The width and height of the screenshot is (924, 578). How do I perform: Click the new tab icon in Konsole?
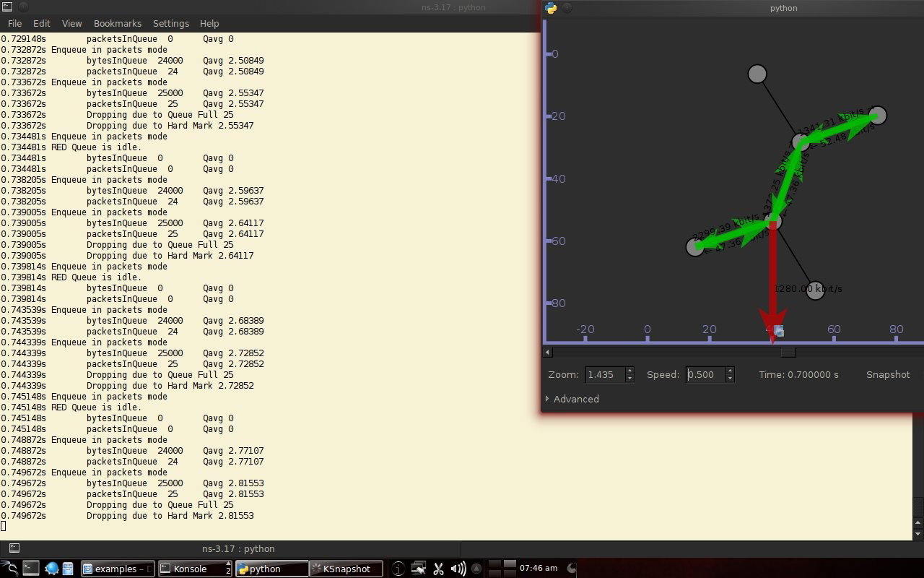click(x=14, y=548)
